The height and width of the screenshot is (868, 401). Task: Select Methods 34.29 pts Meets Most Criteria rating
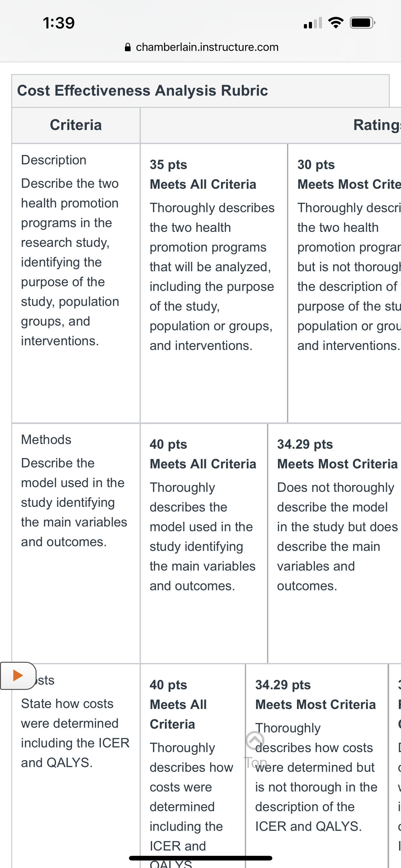tap(334, 543)
